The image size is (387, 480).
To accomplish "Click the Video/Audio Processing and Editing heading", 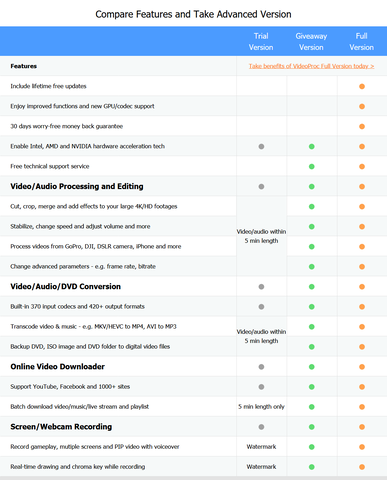I will coord(77,186).
